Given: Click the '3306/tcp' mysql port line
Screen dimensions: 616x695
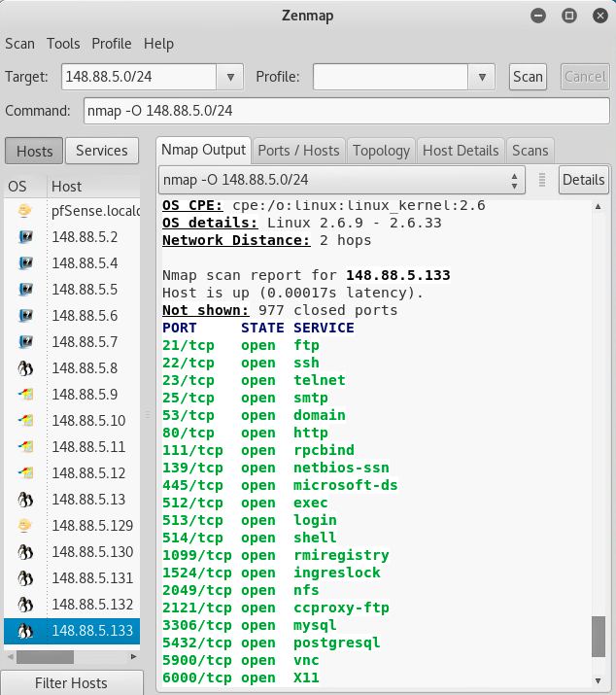Looking at the screenshot, I should [250, 625].
